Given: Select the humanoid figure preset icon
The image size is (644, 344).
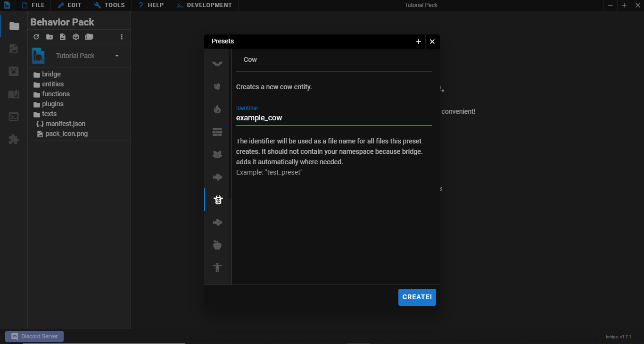Looking at the screenshot, I should (217, 268).
